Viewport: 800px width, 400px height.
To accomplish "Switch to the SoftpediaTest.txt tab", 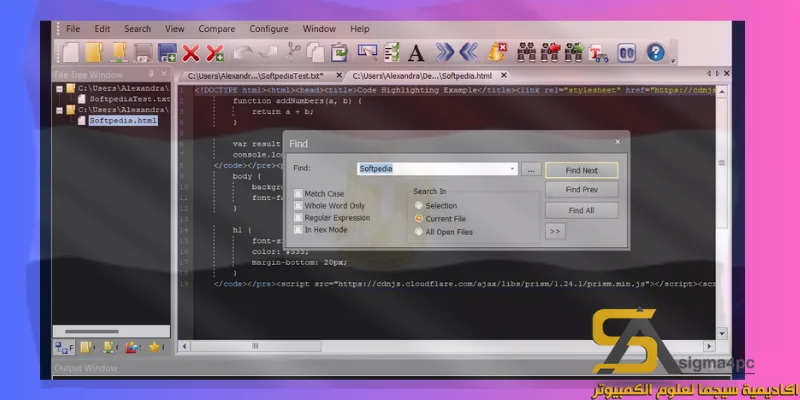I will tap(256, 76).
